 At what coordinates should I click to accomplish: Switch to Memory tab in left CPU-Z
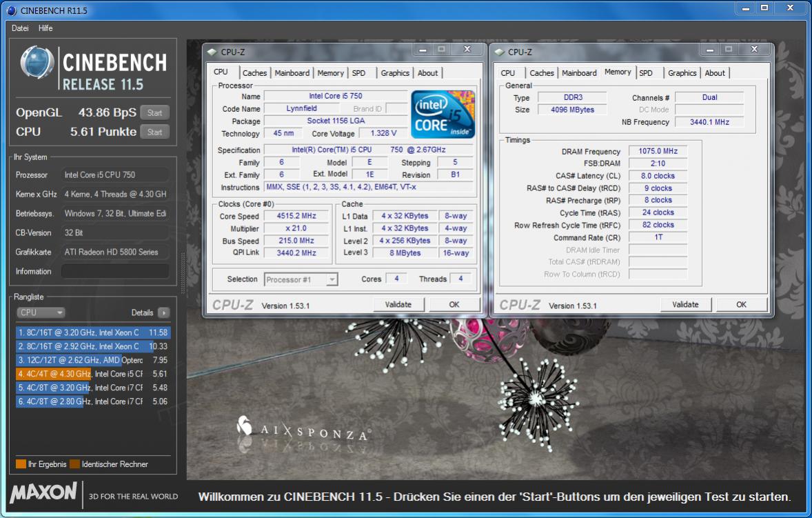point(330,73)
